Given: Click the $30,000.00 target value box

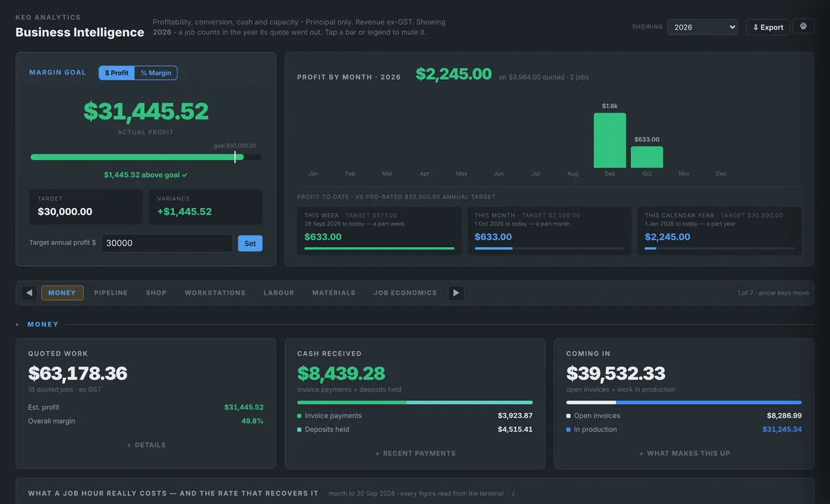Looking at the screenshot, I should tap(86, 207).
